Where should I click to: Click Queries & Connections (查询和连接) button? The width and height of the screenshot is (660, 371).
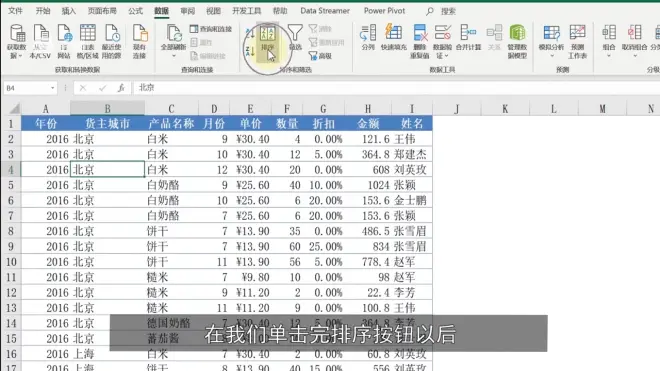pyautogui.click(x=211, y=29)
